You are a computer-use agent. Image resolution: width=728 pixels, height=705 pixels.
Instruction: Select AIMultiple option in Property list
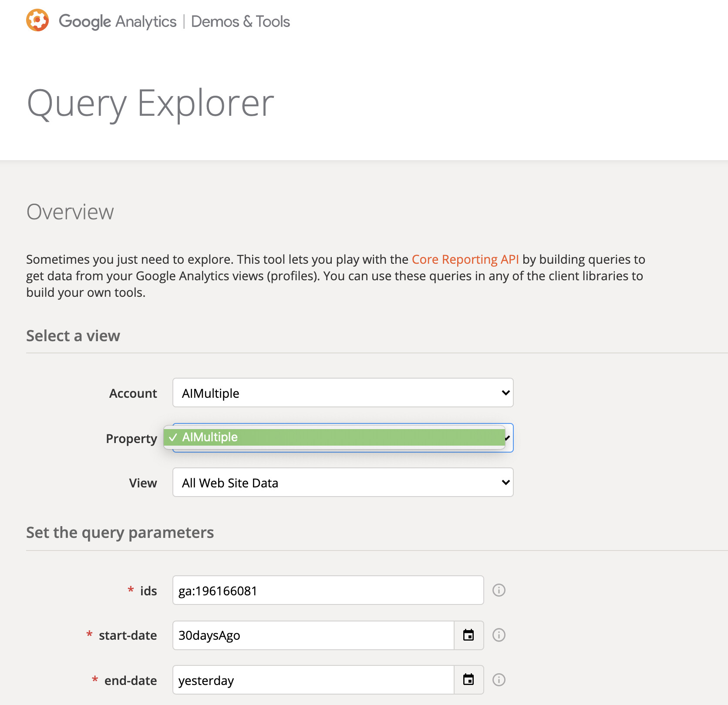coord(334,437)
